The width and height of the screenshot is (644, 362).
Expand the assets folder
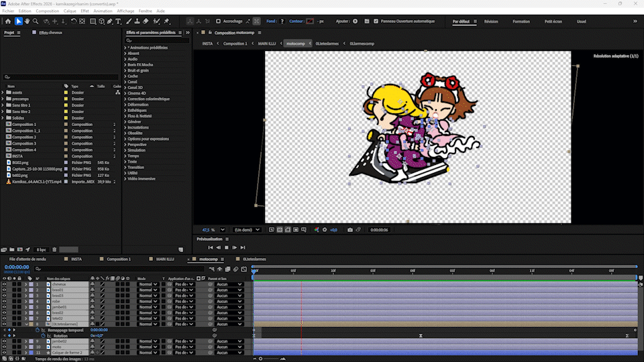tap(3, 93)
